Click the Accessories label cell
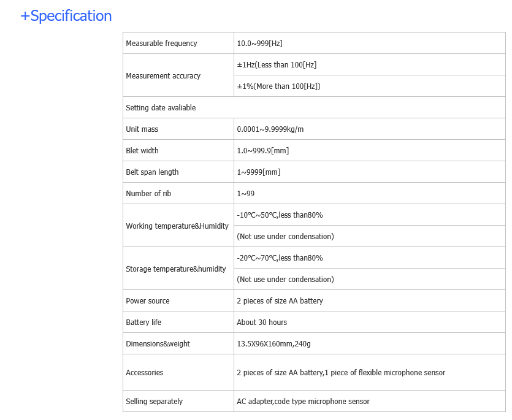This screenshot has height=420, width=512. point(145,373)
